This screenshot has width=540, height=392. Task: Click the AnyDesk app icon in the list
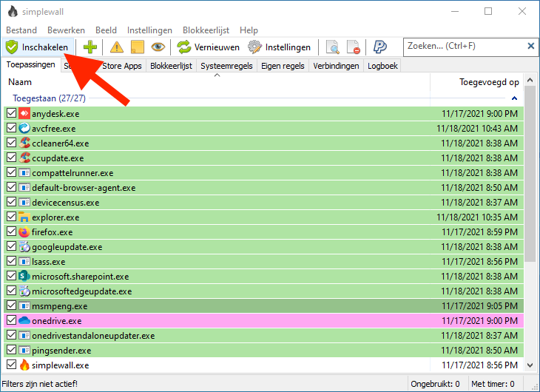[x=24, y=114]
